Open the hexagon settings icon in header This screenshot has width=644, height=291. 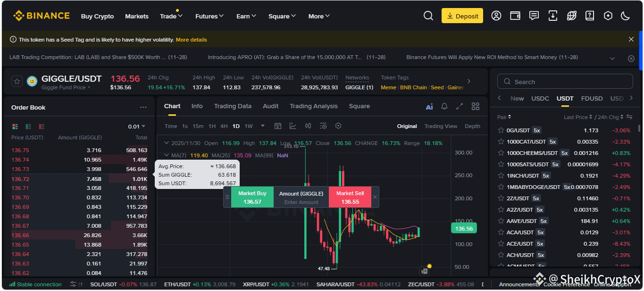click(x=608, y=16)
